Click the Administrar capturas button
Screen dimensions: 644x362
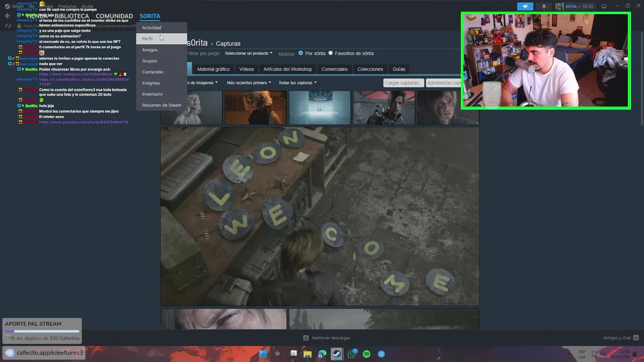tap(443, 83)
